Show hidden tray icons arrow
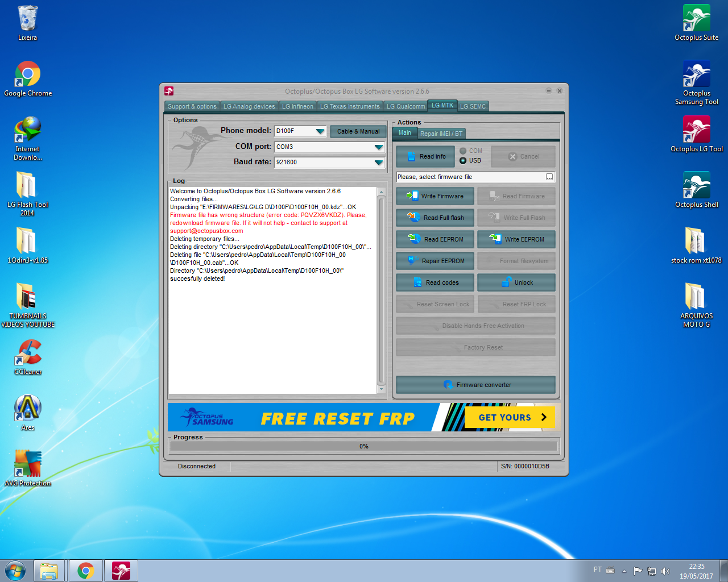Screen dimensions: 728x582 pyautogui.click(x=624, y=571)
